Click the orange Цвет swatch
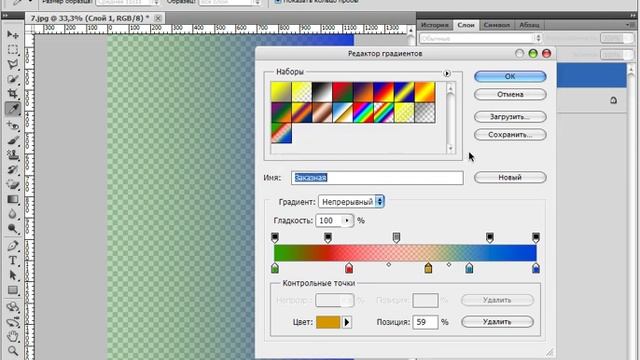This screenshot has width=640, height=360. (x=328, y=322)
